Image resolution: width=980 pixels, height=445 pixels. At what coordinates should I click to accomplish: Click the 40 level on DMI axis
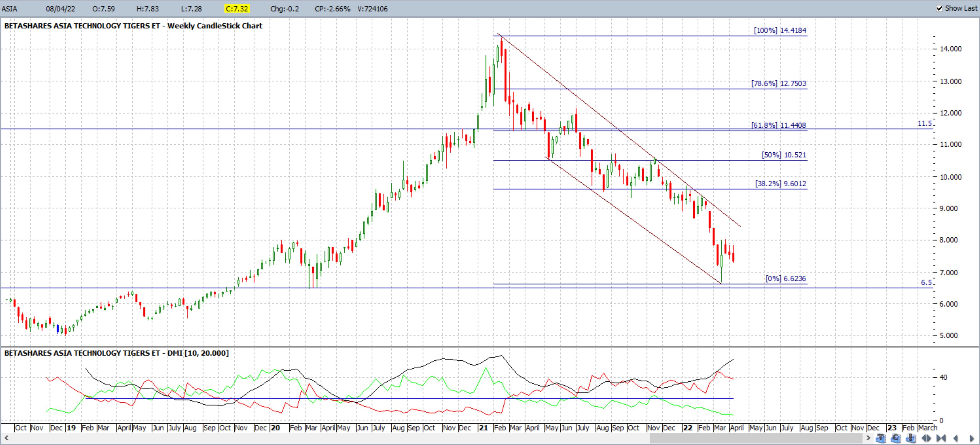943,377
